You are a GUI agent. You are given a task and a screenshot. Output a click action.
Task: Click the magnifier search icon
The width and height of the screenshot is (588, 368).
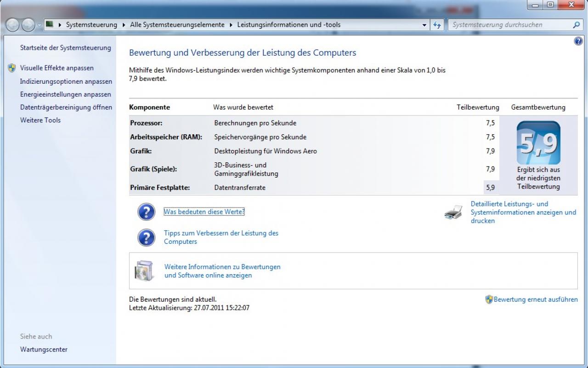coord(577,25)
